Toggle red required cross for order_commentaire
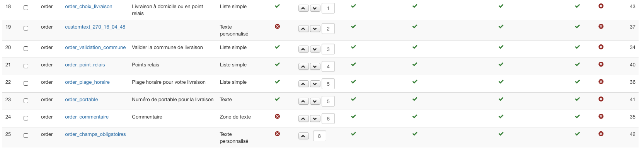Viewport: 644px width, 161px height. tap(277, 116)
